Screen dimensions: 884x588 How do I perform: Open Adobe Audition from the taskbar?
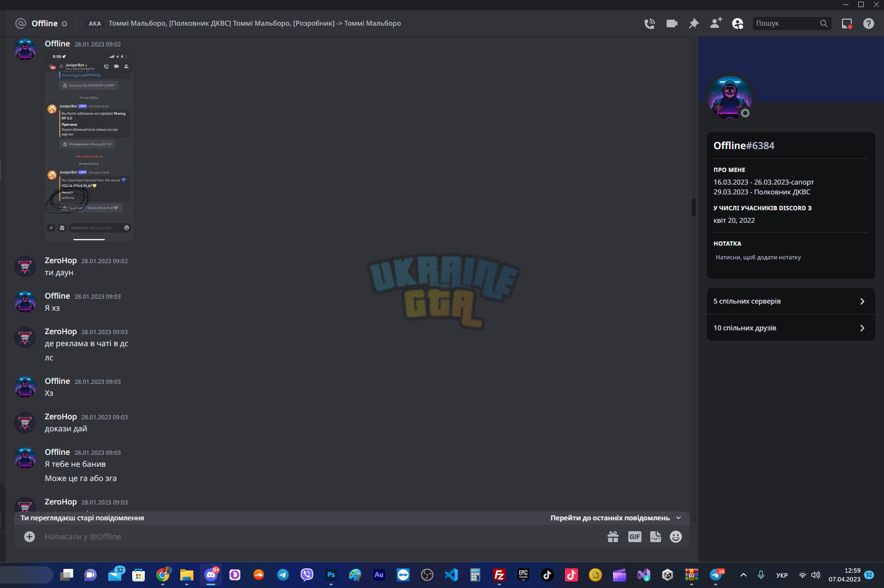(379, 575)
